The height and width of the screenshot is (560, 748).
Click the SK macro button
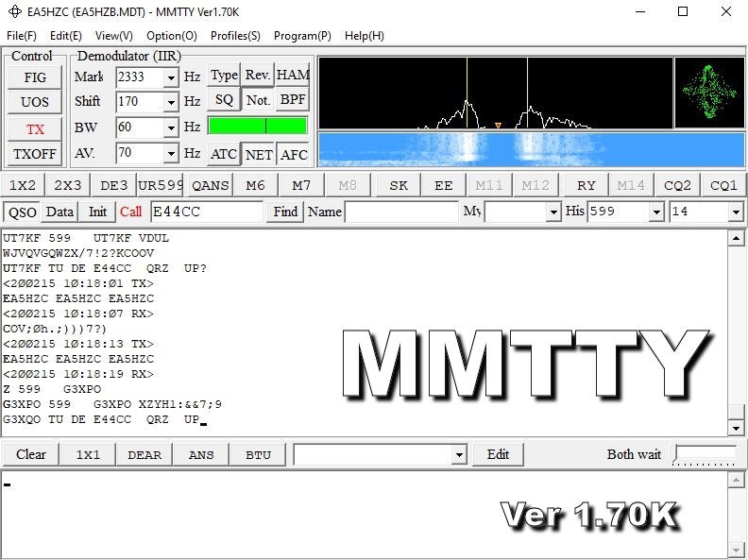[399, 185]
